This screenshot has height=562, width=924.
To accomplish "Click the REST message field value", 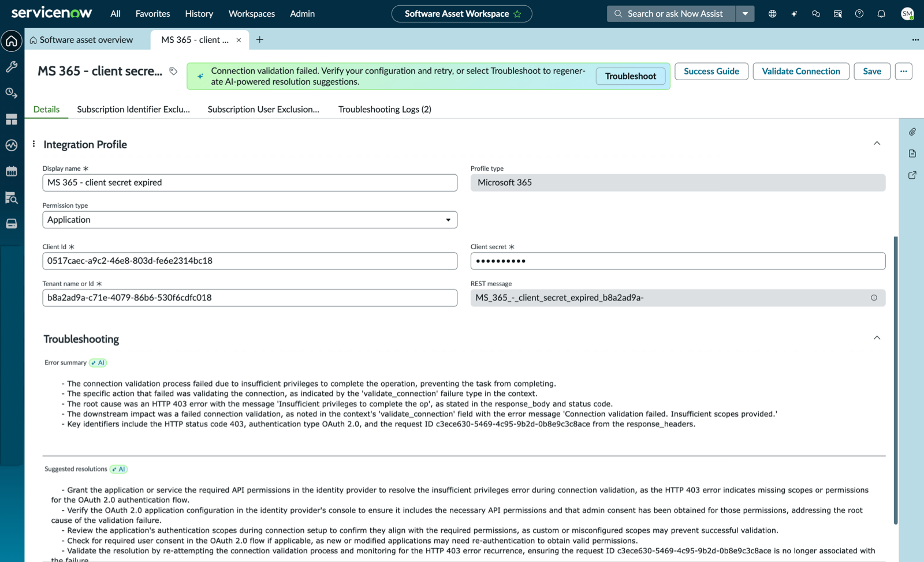I will [x=678, y=298].
